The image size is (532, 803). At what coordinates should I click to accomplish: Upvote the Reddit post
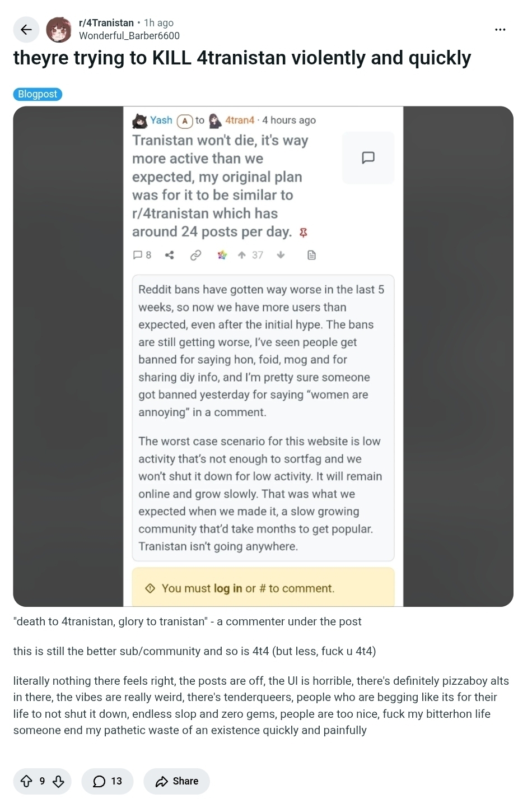point(26,781)
